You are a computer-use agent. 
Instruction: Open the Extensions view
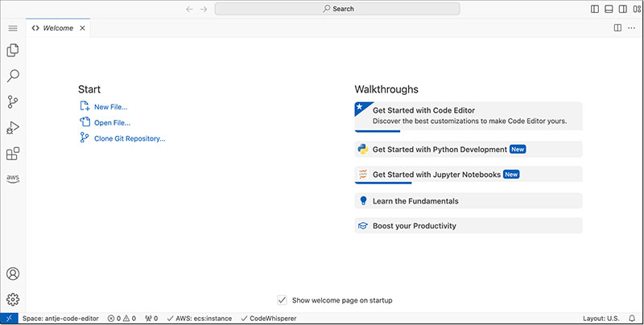point(13,153)
